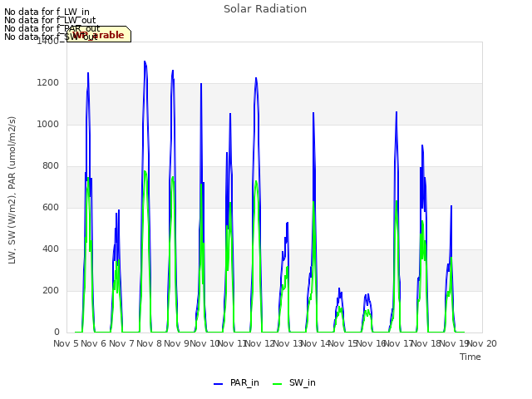Click the low PAR_in peak on Nov 14
Viewport: 532px width, 399px height.
tap(339, 288)
